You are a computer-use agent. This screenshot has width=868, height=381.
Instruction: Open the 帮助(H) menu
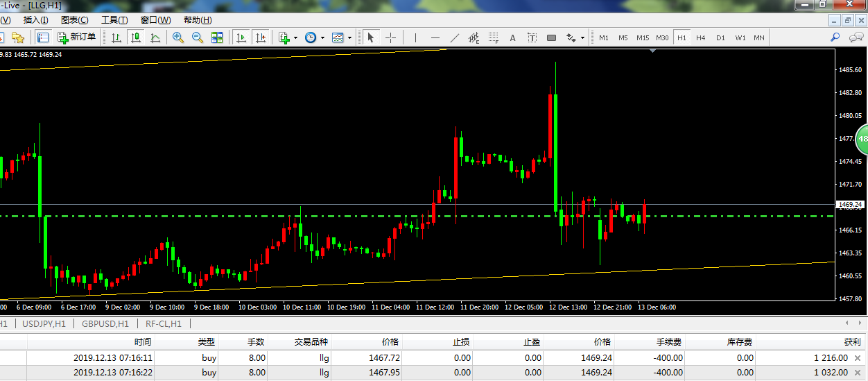[x=197, y=20]
